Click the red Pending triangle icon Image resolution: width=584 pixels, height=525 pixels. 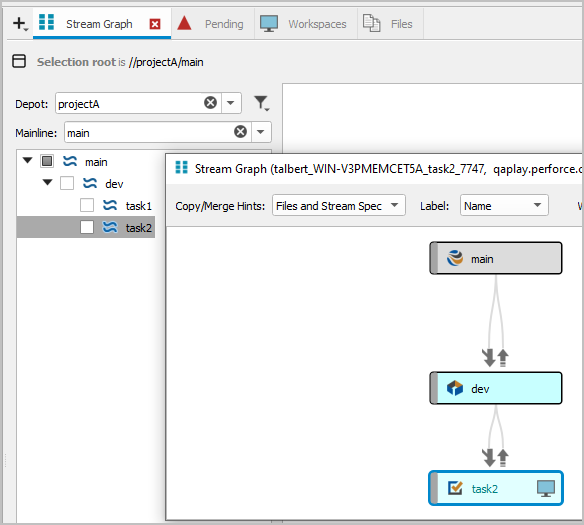184,23
